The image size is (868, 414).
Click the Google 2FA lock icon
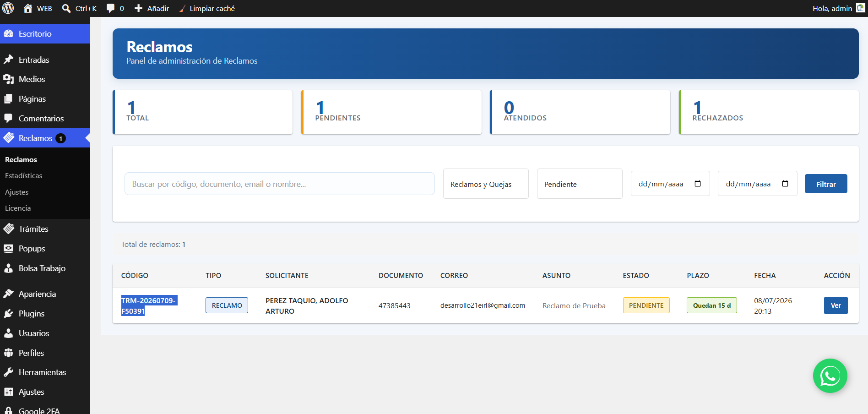[x=9, y=410]
